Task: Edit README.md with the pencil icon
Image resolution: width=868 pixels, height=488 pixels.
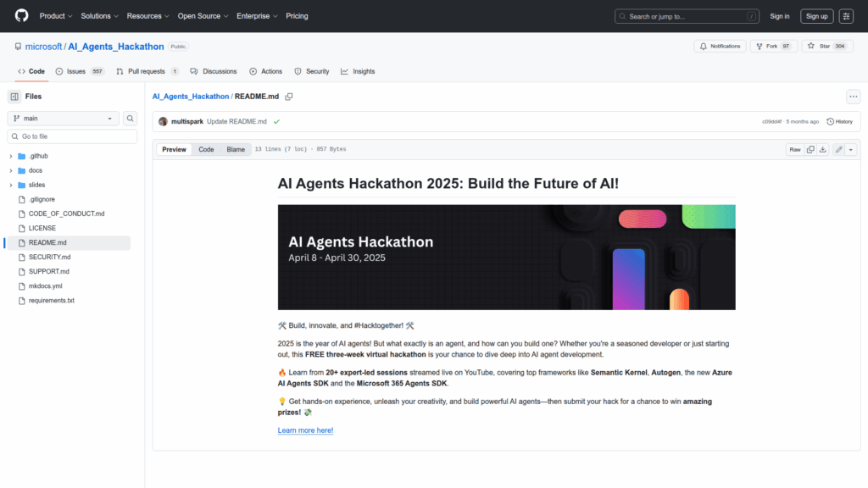Action: [x=839, y=149]
